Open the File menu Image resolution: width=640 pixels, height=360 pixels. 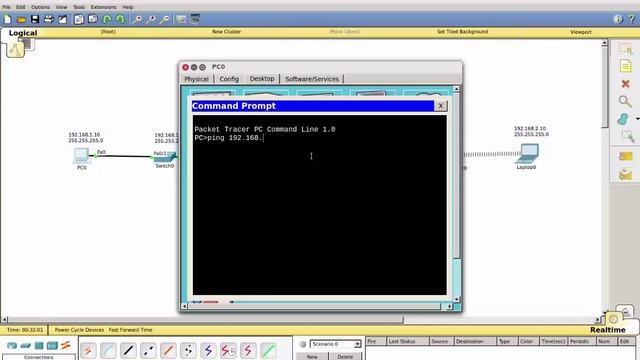[7, 7]
